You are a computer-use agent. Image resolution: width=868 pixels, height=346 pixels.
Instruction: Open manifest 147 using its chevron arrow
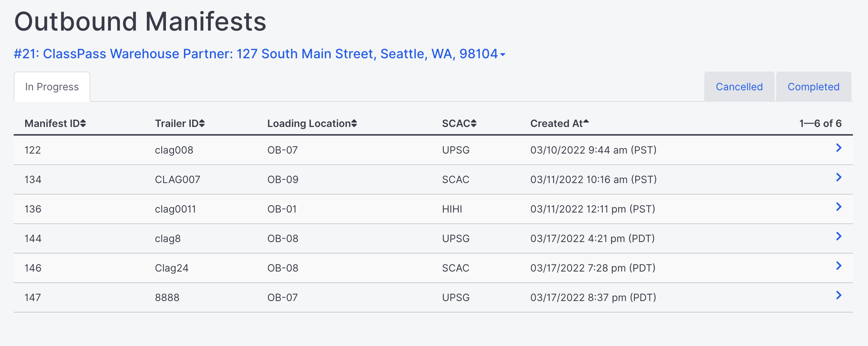(x=838, y=295)
